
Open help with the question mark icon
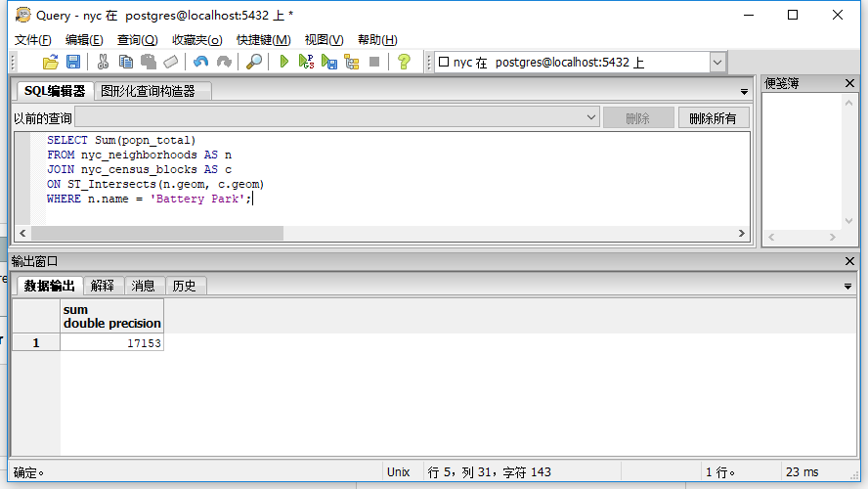coord(404,62)
